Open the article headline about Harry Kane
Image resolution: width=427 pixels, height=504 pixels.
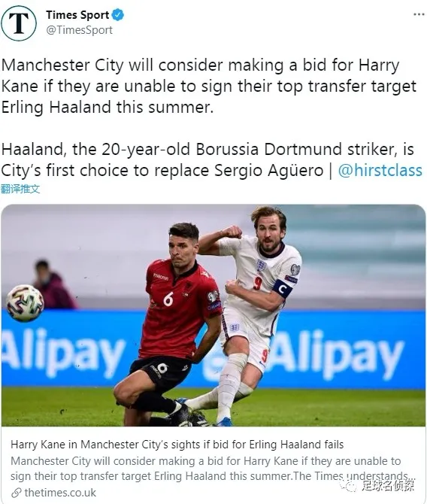click(177, 445)
